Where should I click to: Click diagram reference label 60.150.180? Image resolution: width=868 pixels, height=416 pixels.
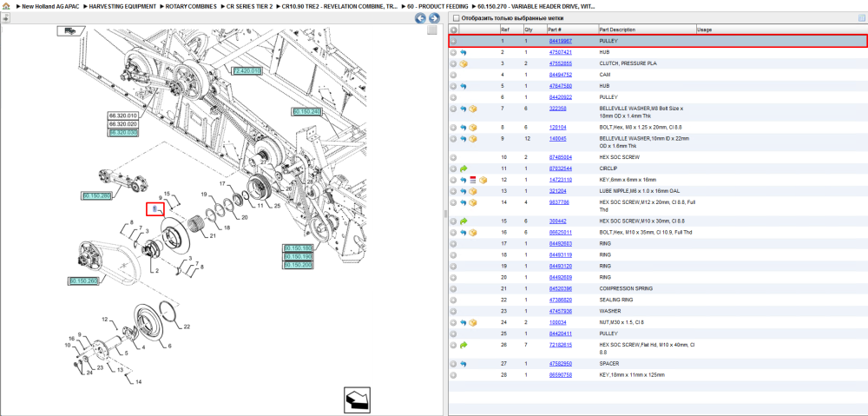pyautogui.click(x=298, y=248)
